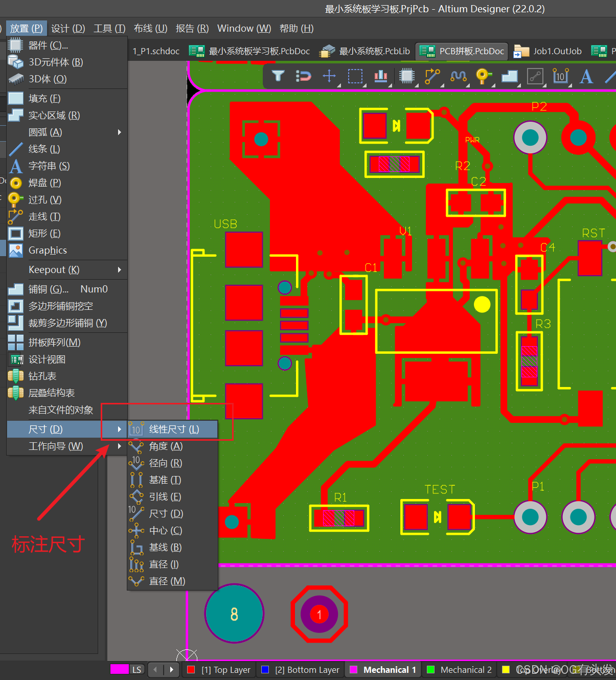Select 角度 (A) dimension option
The image size is (616, 680).
pyautogui.click(x=173, y=446)
